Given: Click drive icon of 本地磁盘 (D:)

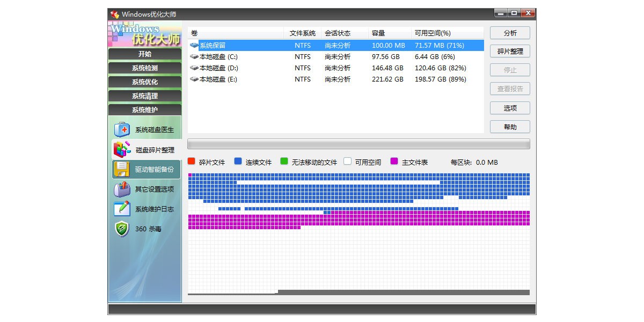Looking at the screenshot, I should [194, 68].
